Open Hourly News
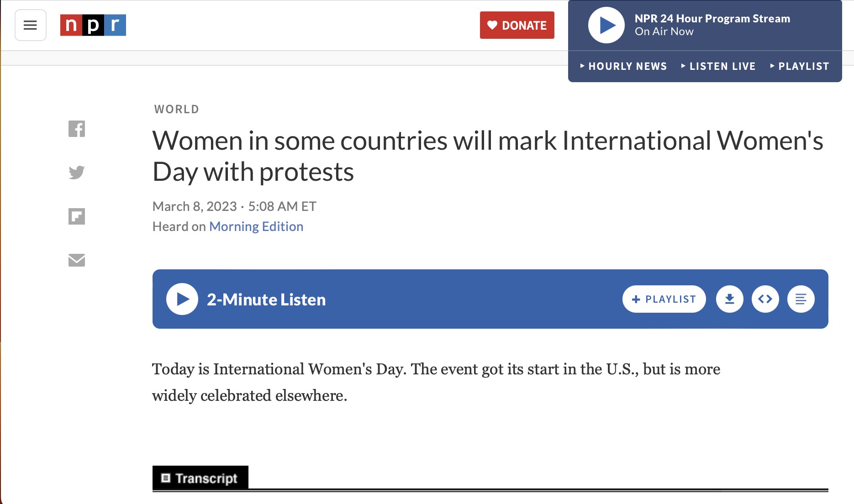Image resolution: width=854 pixels, height=504 pixels. [x=623, y=66]
